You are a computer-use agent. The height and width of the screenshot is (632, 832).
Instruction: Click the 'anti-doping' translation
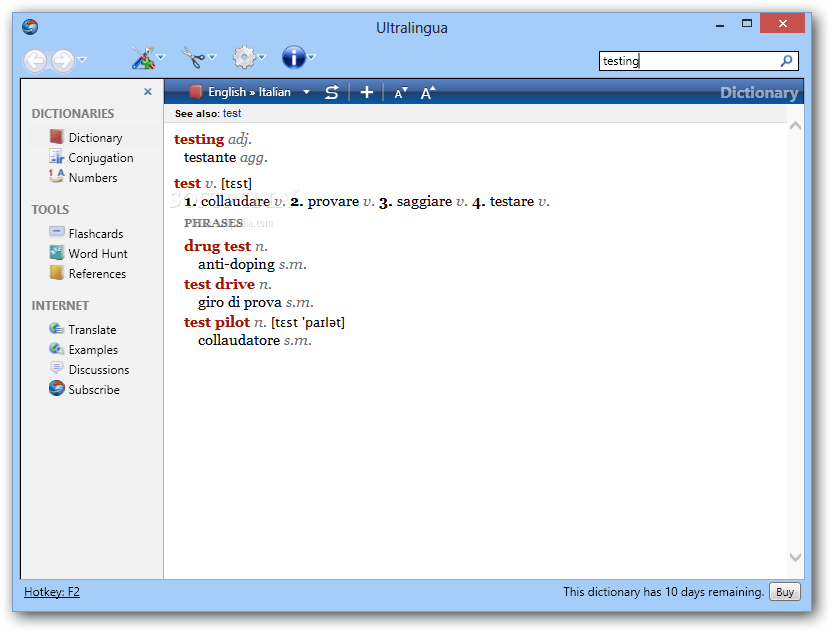(237, 264)
